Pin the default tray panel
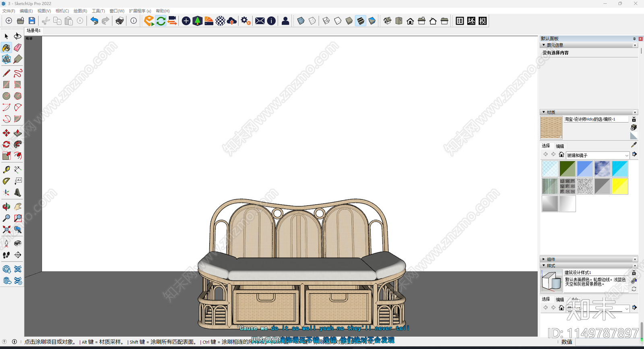The width and height of the screenshot is (644, 349). coord(634,39)
